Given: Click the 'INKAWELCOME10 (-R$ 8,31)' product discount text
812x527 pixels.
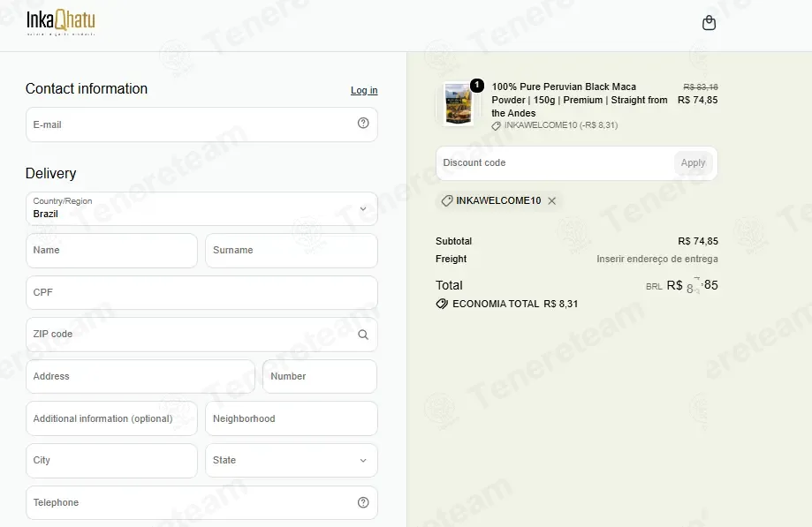Looking at the screenshot, I should 561,125.
